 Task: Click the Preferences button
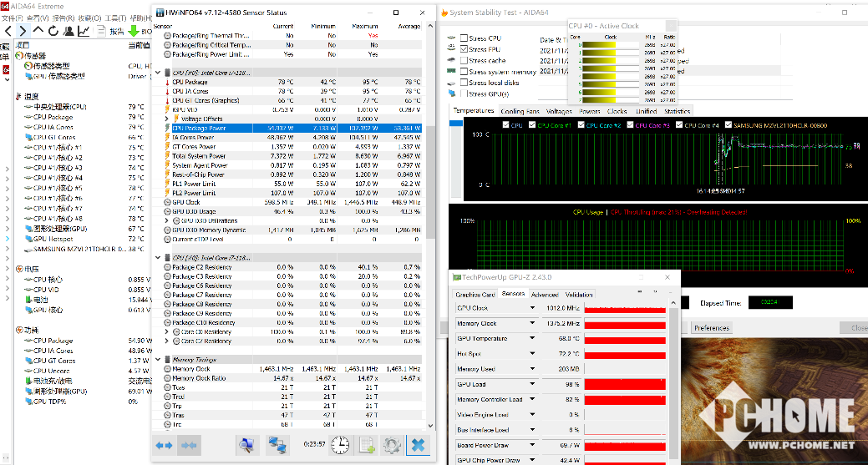[711, 328]
